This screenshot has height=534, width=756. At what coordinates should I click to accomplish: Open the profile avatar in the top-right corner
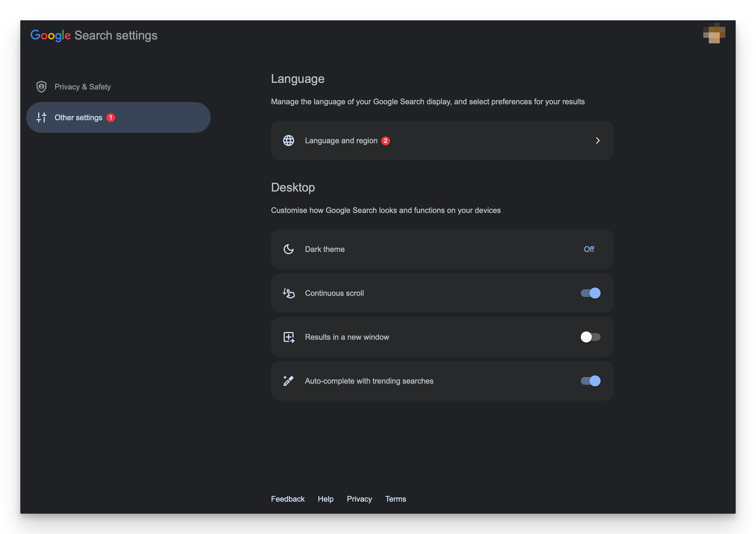click(714, 34)
